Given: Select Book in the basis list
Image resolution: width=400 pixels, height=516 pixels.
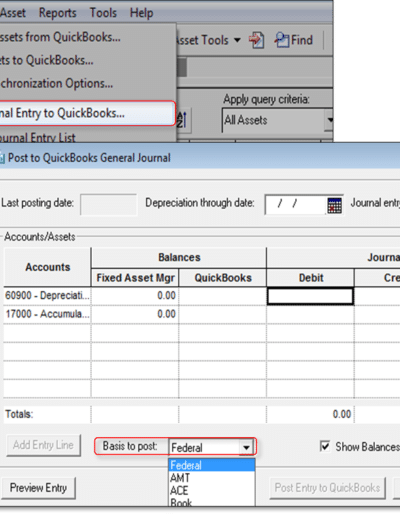Looking at the screenshot, I should point(212,502).
